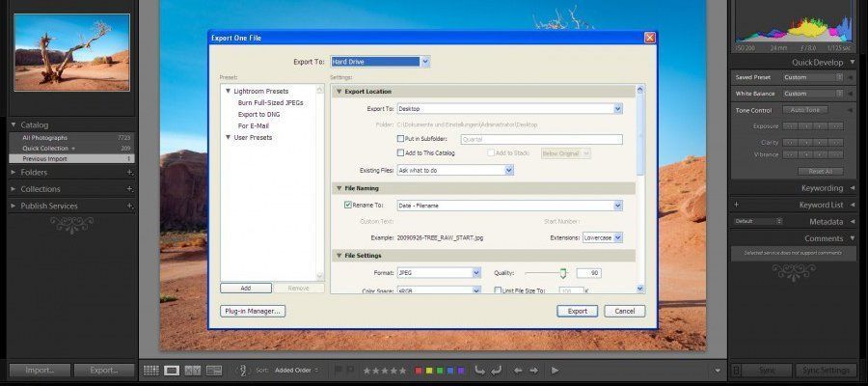Open Compare view from the toolbar

[193, 370]
